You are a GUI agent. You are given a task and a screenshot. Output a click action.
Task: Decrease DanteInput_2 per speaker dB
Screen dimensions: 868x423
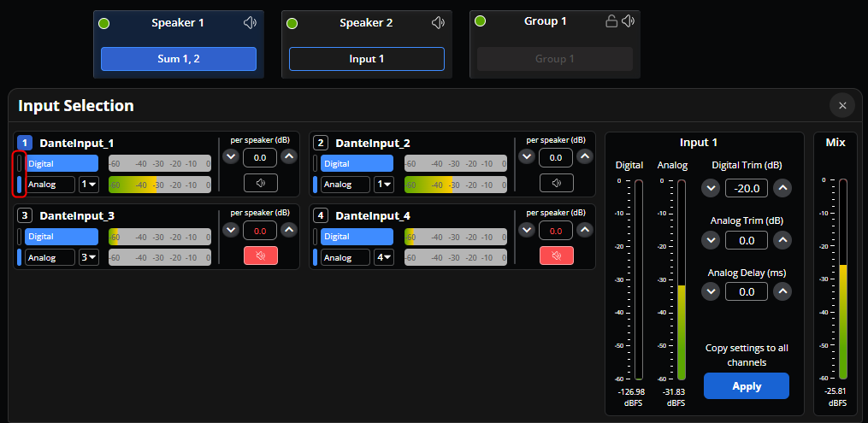pos(527,157)
